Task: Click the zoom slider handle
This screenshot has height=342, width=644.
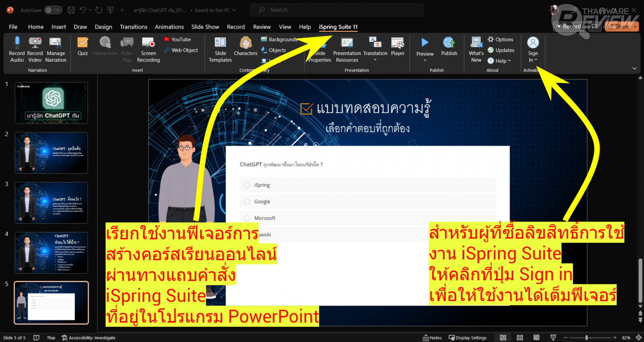Action: tap(587, 338)
